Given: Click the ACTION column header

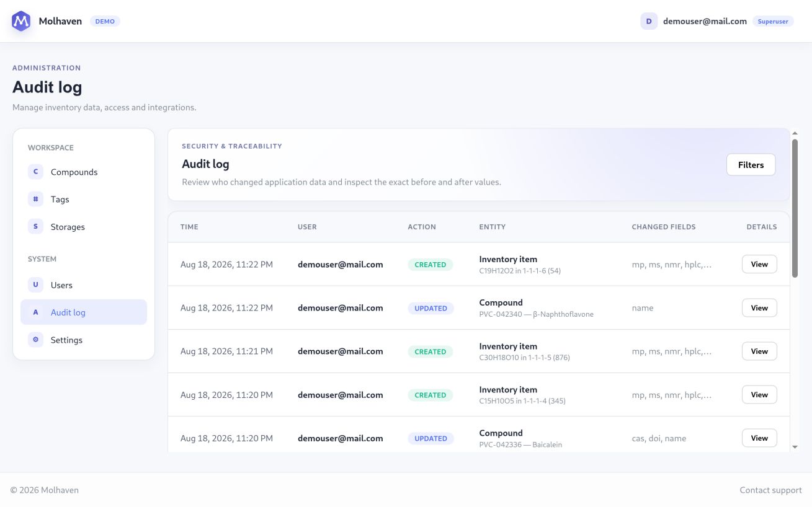Looking at the screenshot, I should [422, 227].
